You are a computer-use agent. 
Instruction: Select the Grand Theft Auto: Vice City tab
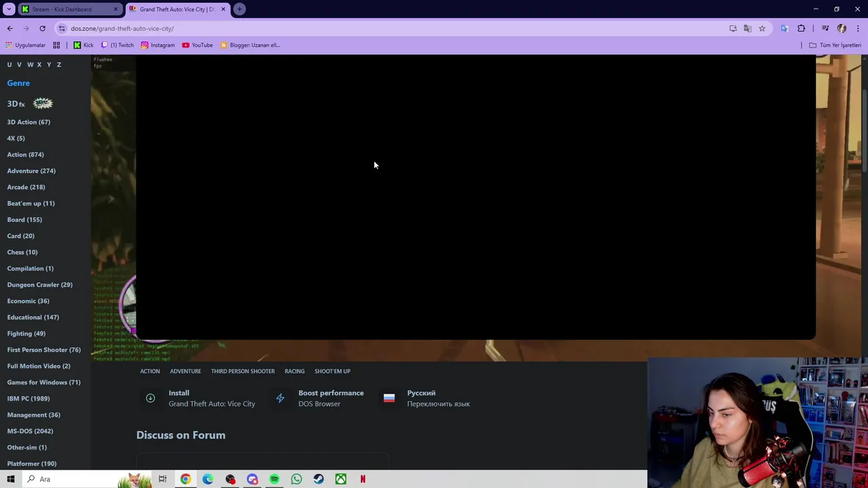point(176,9)
